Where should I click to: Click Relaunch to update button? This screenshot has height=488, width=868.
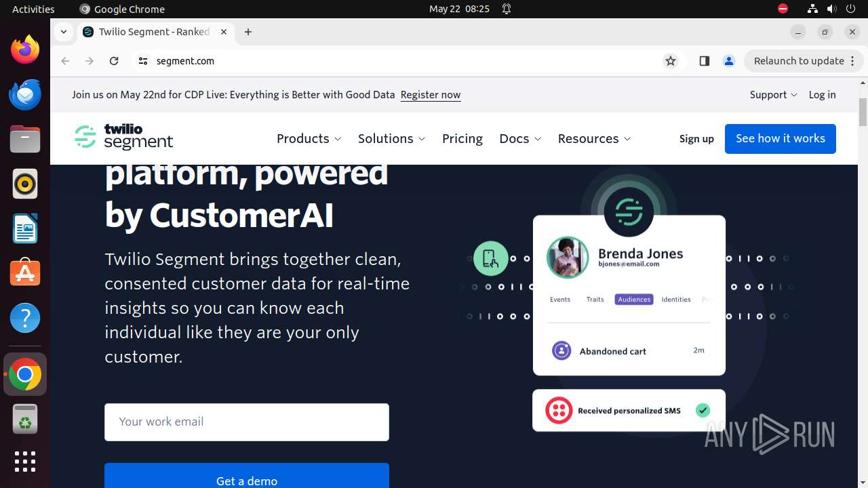[x=799, y=61]
